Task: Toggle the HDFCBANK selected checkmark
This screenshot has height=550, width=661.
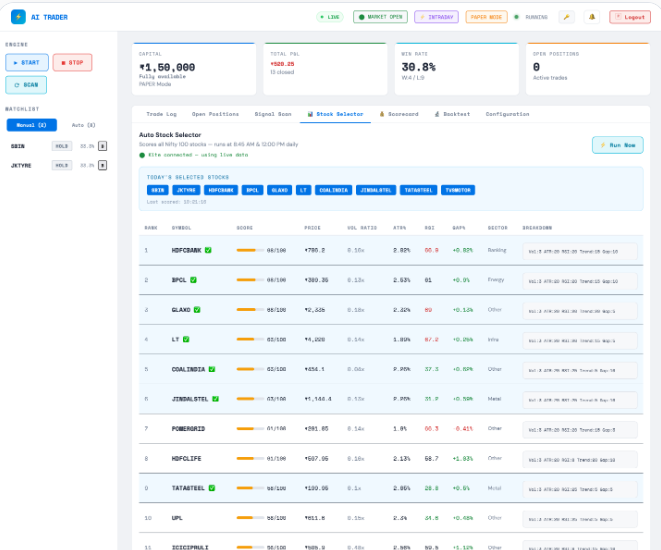Action: click(208, 250)
